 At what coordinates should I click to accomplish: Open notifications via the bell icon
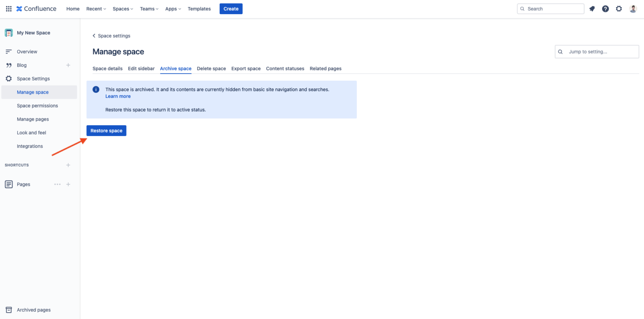click(592, 8)
